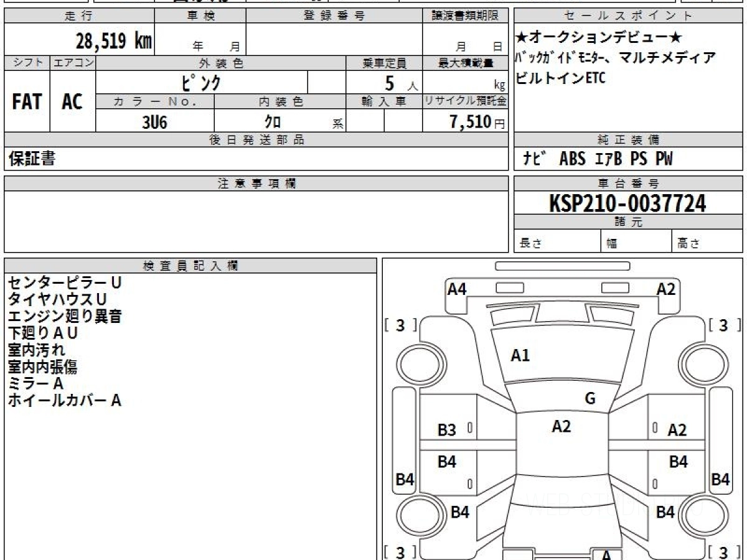Select the interior color クロ
The height and width of the screenshot is (560, 747).
272,122
